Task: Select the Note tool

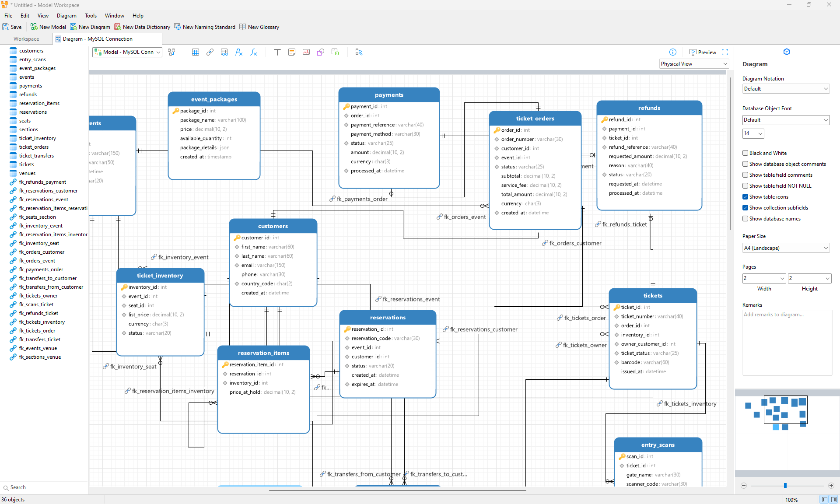Action: (292, 52)
